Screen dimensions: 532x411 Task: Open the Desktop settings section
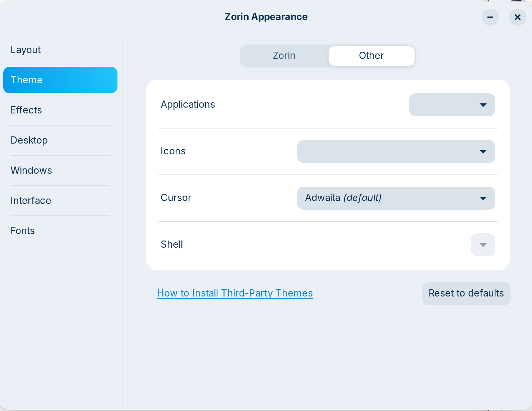click(x=29, y=140)
